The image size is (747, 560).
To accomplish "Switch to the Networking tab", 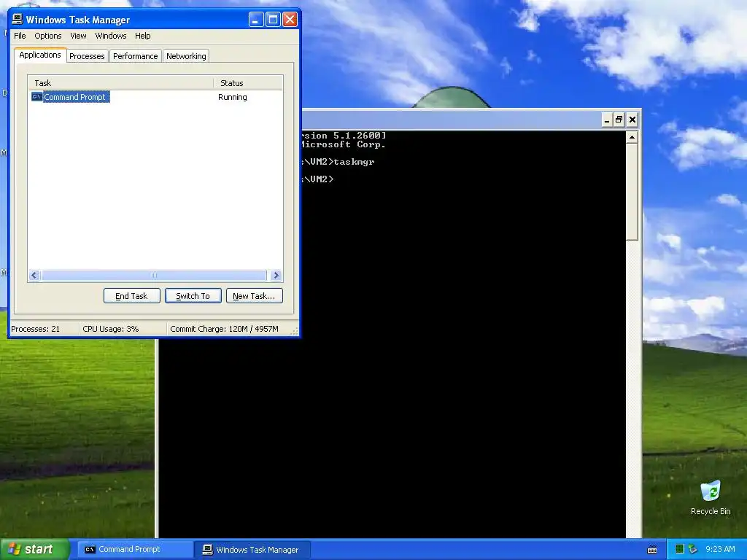I will [x=186, y=56].
